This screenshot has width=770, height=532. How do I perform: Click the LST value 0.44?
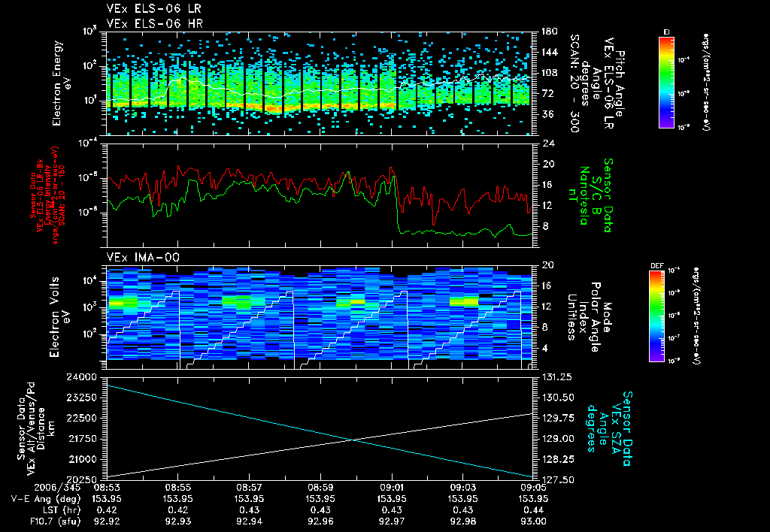pos(534,510)
